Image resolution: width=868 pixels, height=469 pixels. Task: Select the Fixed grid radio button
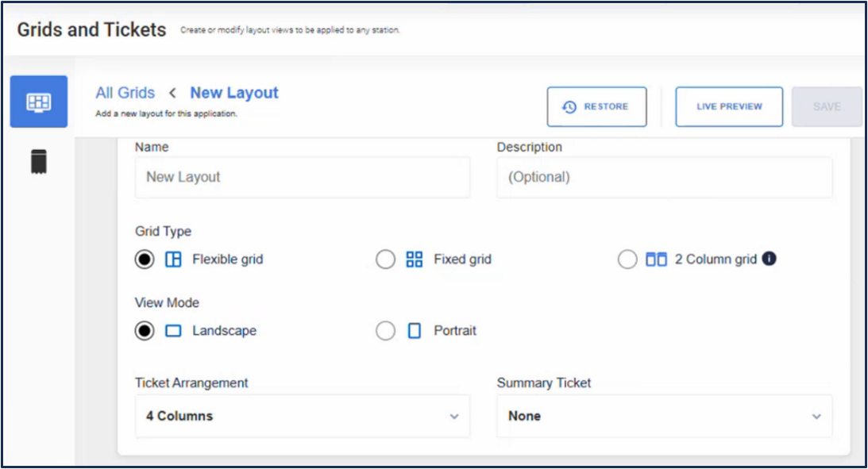pyautogui.click(x=385, y=259)
